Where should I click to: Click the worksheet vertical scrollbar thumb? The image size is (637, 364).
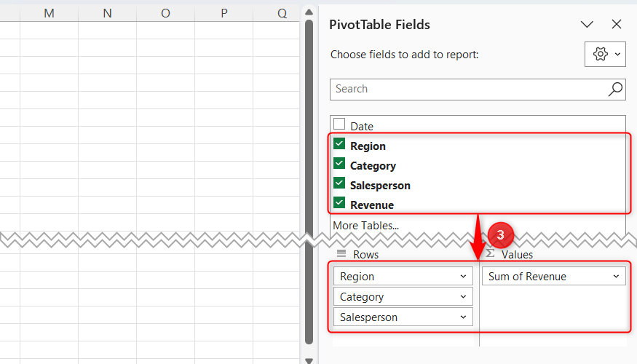309,181
